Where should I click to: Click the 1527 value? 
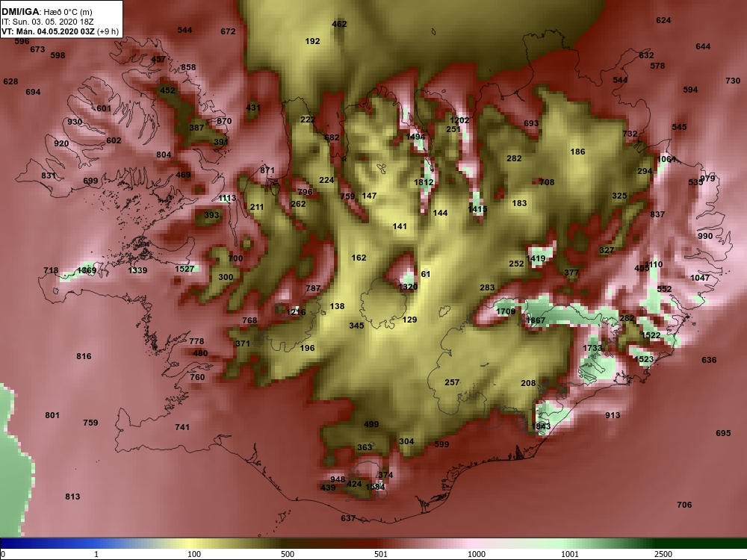(185, 269)
